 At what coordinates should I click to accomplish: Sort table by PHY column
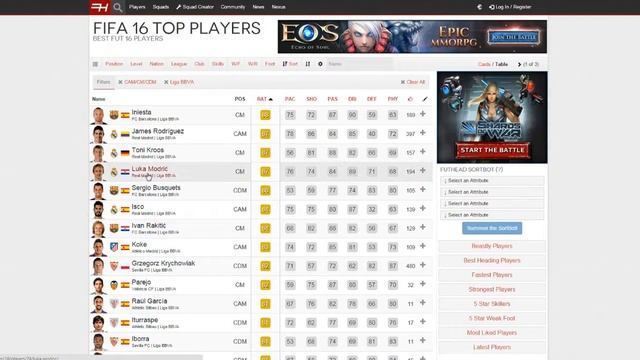tap(393, 99)
